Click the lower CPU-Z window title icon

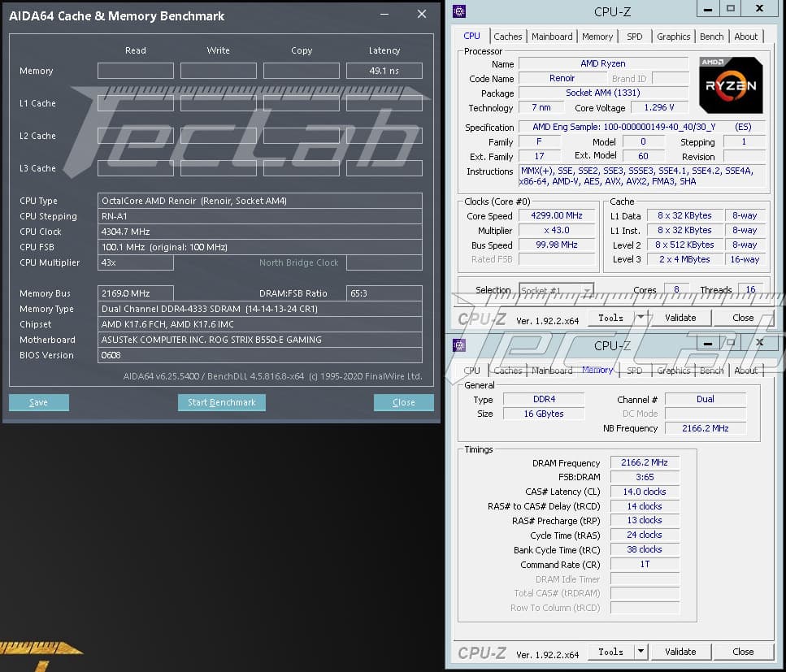click(x=459, y=345)
